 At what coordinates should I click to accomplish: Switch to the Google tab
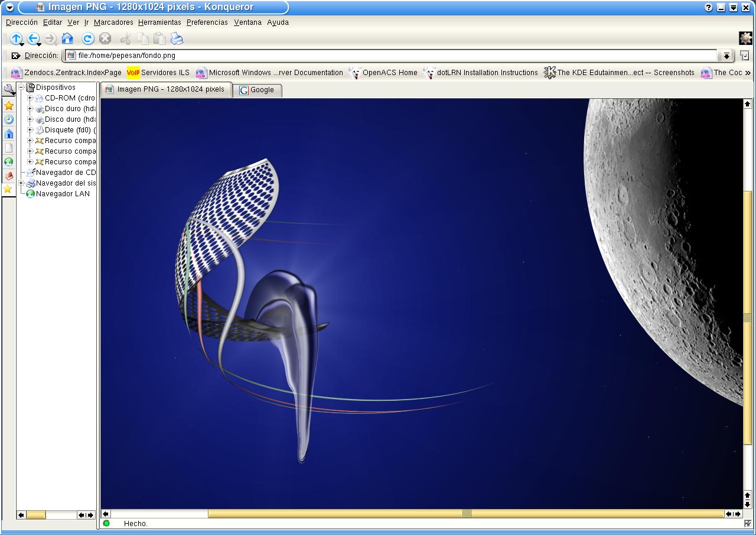coord(258,90)
